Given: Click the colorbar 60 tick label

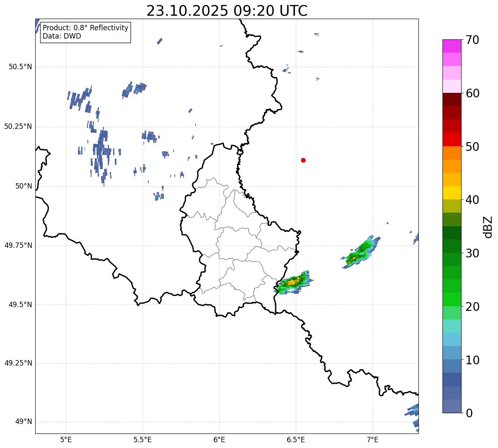Looking at the screenshot, I should (472, 93).
